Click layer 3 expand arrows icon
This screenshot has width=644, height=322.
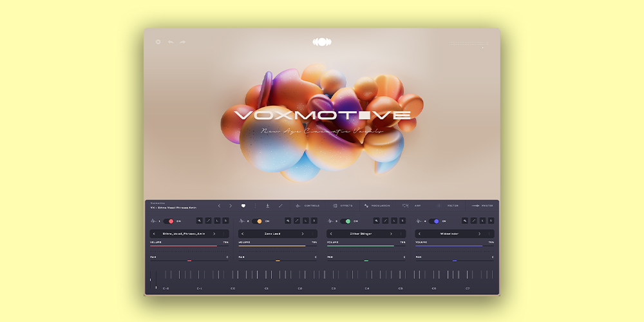tap(385, 220)
